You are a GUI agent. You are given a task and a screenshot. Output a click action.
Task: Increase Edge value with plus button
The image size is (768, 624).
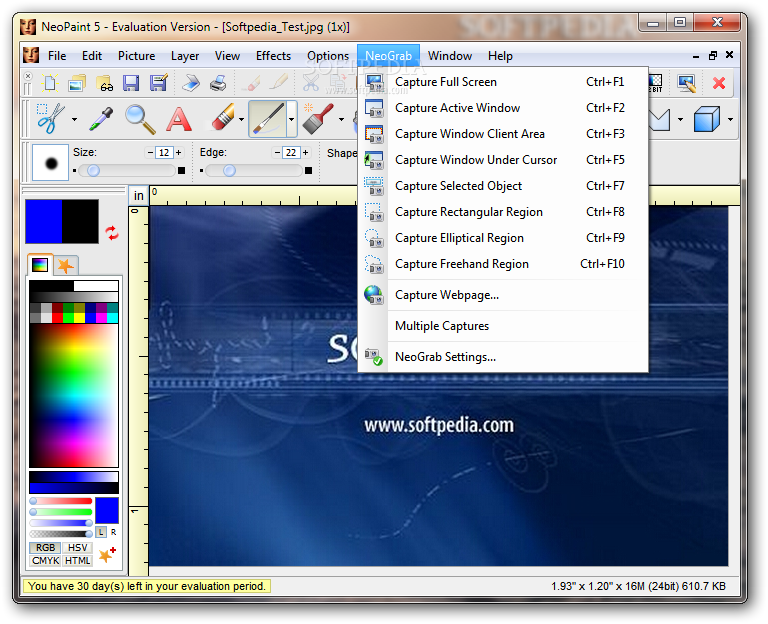(x=306, y=152)
